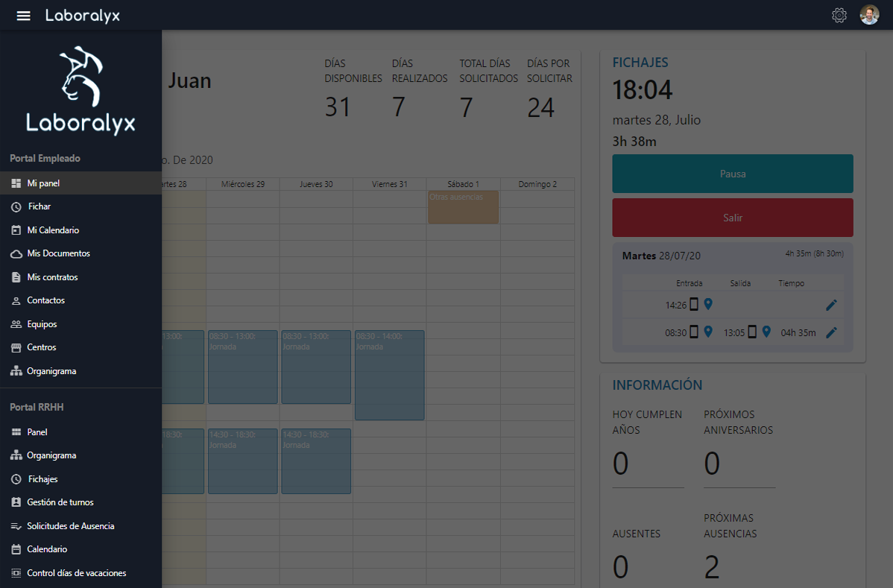Click the Contactos person icon
Image resolution: width=893 pixels, height=588 pixels.
click(x=16, y=300)
